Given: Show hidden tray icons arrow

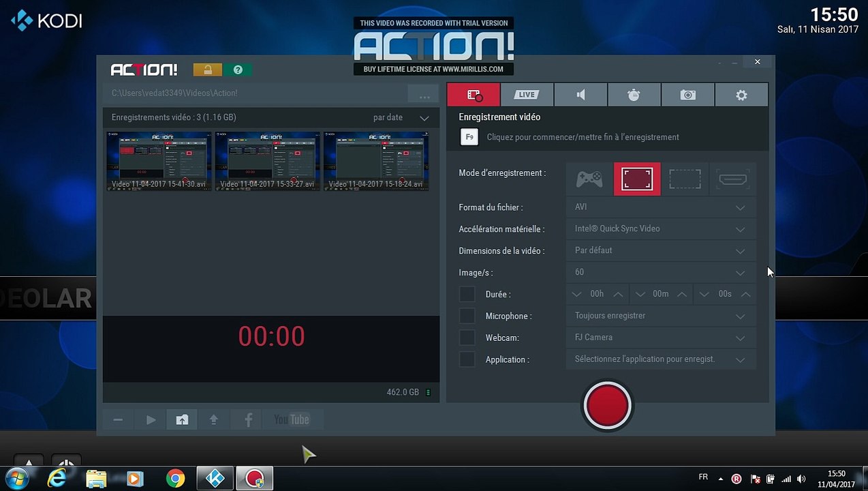Looking at the screenshot, I should pos(721,479).
